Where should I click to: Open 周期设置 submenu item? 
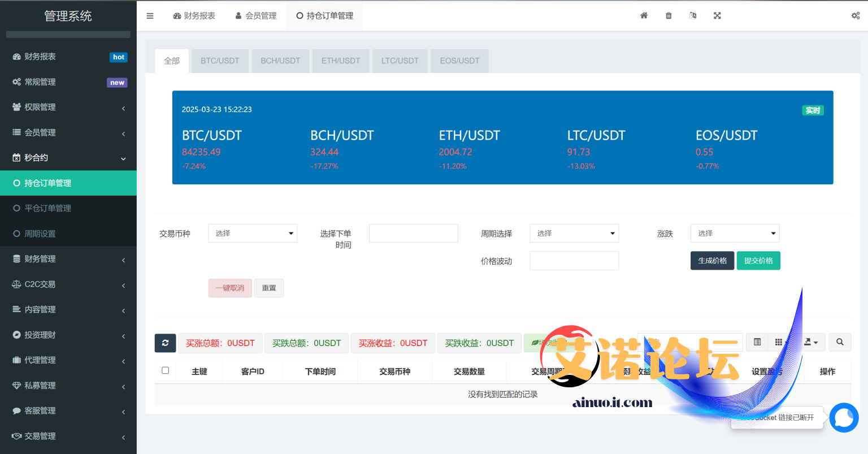[x=68, y=234]
